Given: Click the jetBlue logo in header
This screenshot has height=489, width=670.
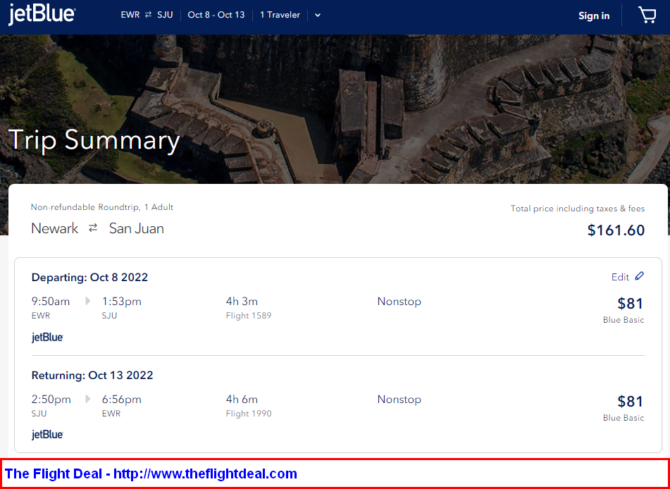Looking at the screenshot, I should tap(42, 15).
